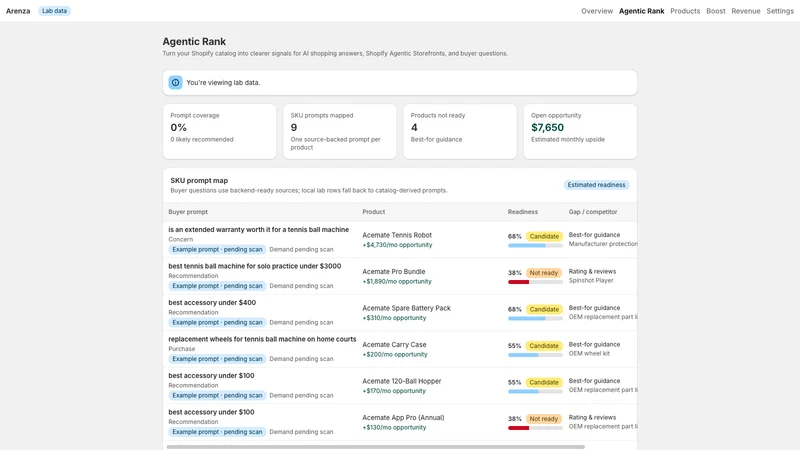
Task: Click the Spinshot Player competitor text
Action: point(591,281)
